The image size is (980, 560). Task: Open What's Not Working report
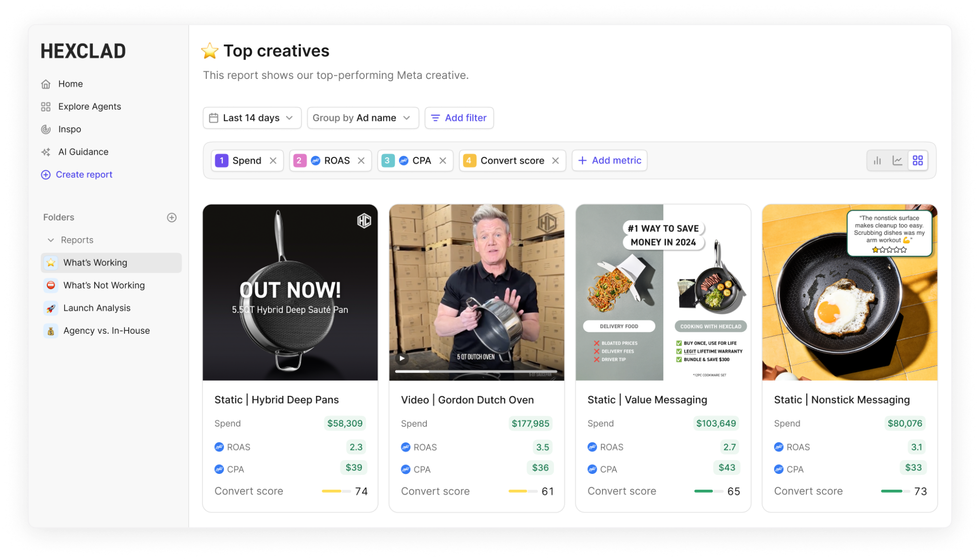[x=104, y=285]
